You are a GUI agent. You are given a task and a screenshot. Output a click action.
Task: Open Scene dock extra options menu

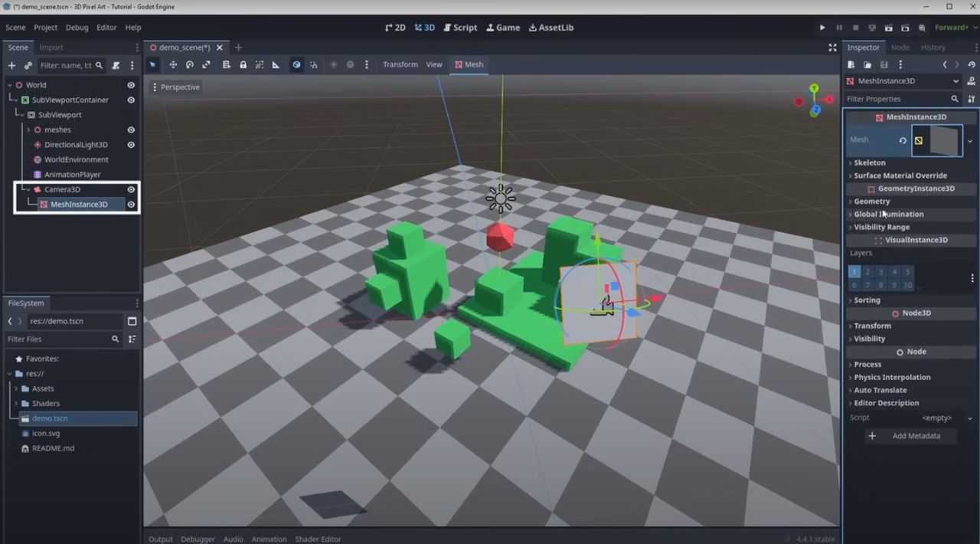point(132,65)
